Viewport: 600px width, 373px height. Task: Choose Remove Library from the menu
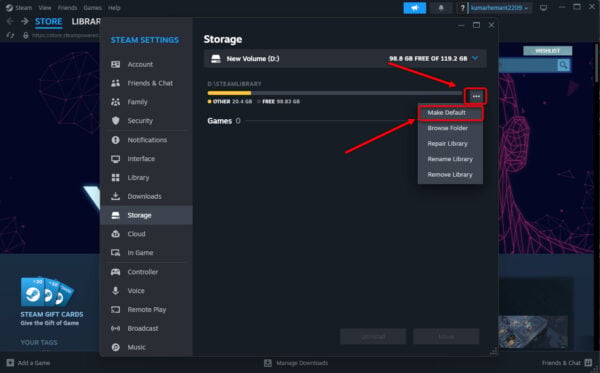(x=450, y=174)
